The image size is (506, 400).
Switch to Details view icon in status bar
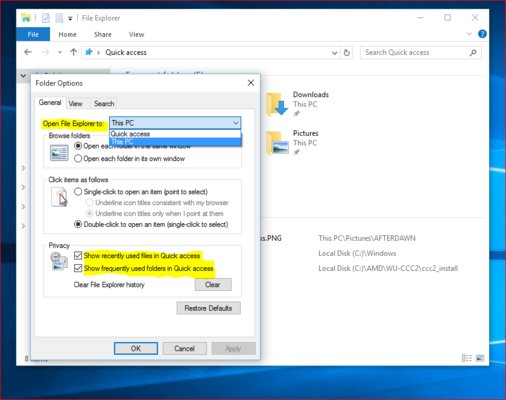pos(466,358)
